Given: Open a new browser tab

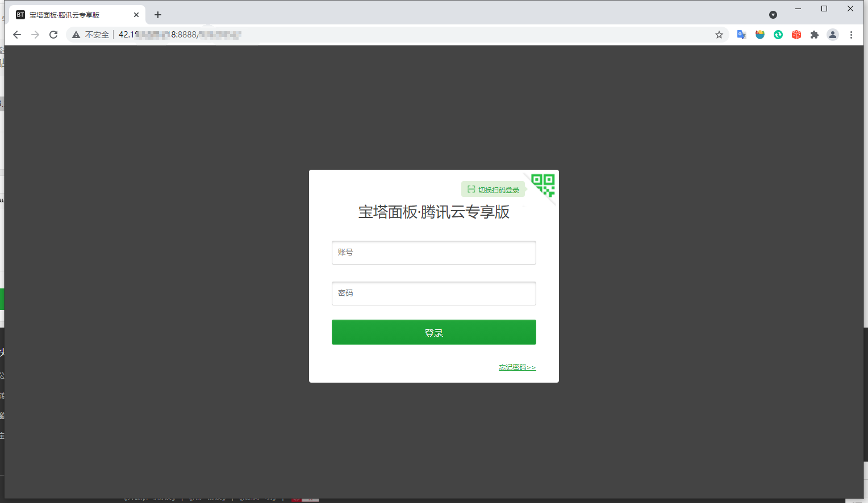Looking at the screenshot, I should tap(158, 15).
